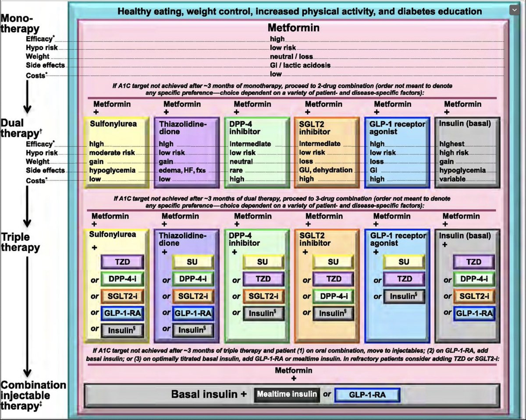Select 'Insulin (basal)' heading in dual therapy box
The height and width of the screenshot is (420, 526).
click(465, 124)
